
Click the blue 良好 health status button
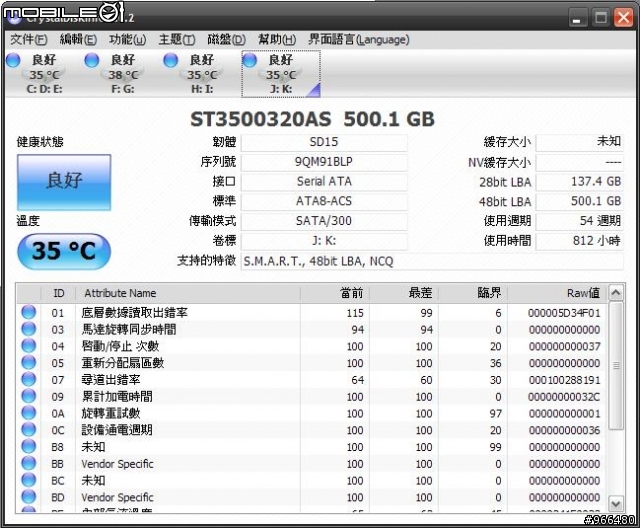64,182
